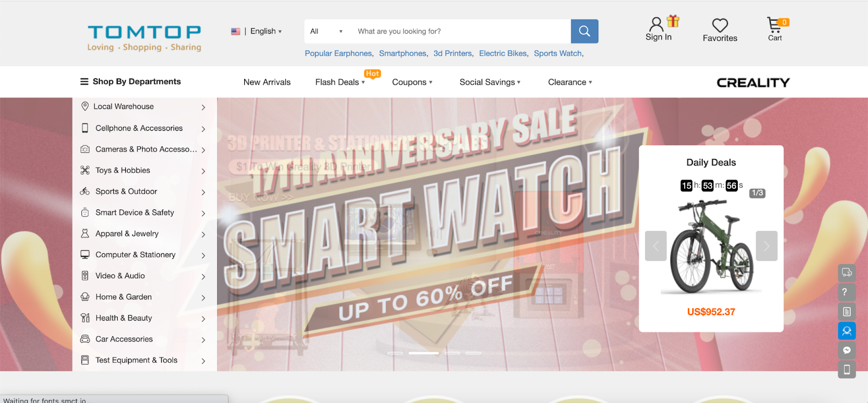Click the Toys & Hobbies drone icon

tap(85, 170)
